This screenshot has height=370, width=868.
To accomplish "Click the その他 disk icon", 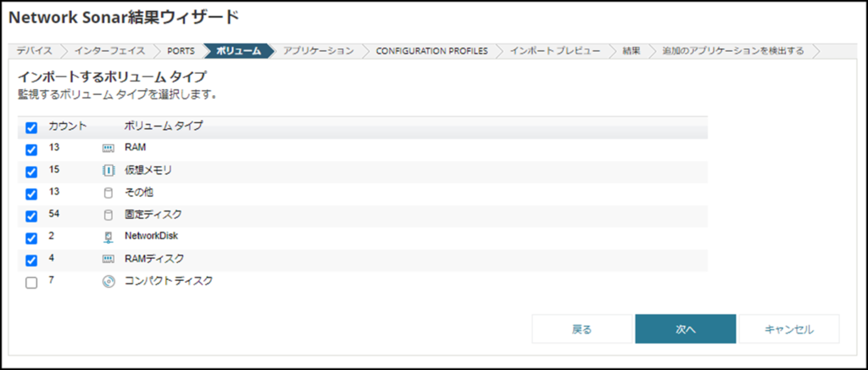I will point(108,193).
